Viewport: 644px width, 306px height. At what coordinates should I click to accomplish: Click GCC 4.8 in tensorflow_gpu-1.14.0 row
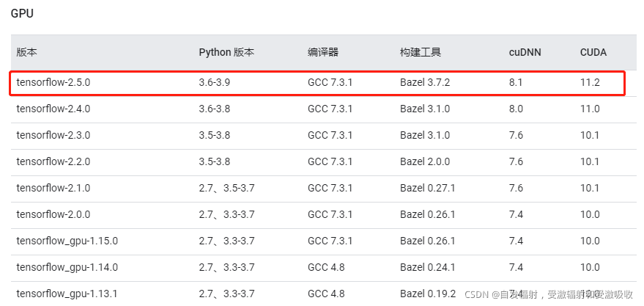pos(326,267)
